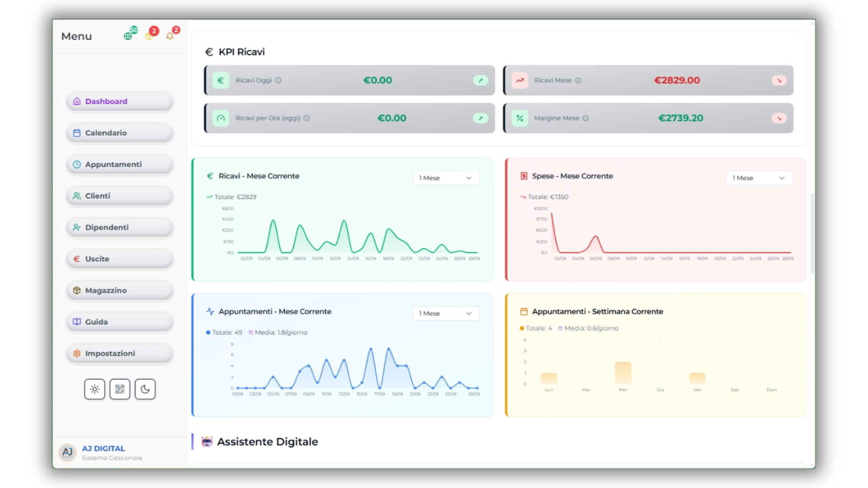Image resolution: width=868 pixels, height=488 pixels.
Task: Switch to dark mode moon toggle
Action: tap(145, 389)
